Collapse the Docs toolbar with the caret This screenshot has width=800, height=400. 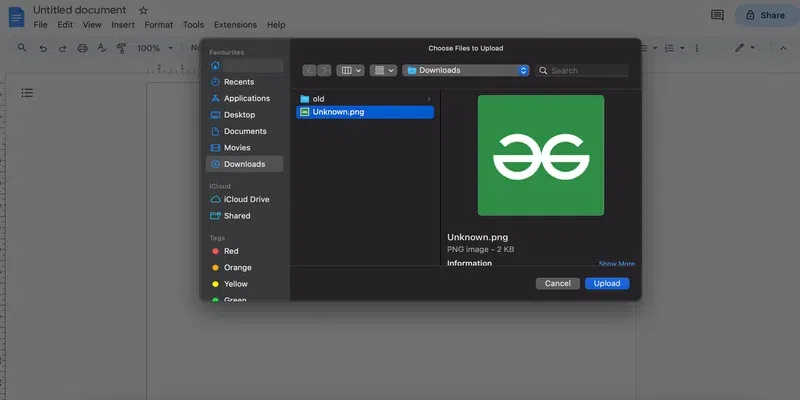[x=783, y=48]
